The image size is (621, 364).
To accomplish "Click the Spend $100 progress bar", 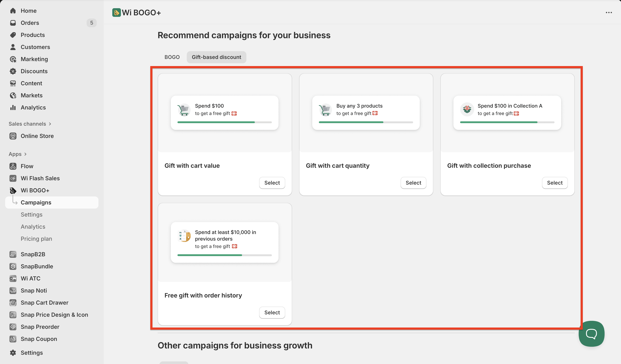I will (x=224, y=122).
